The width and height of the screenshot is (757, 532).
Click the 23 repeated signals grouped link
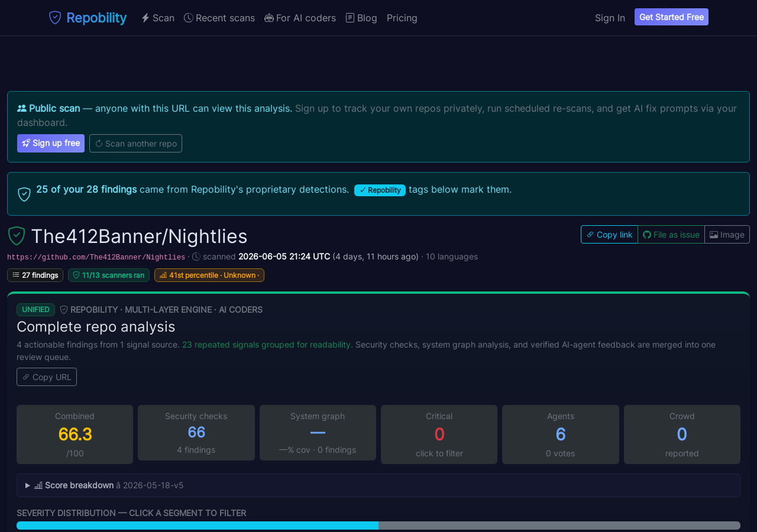[x=267, y=345]
